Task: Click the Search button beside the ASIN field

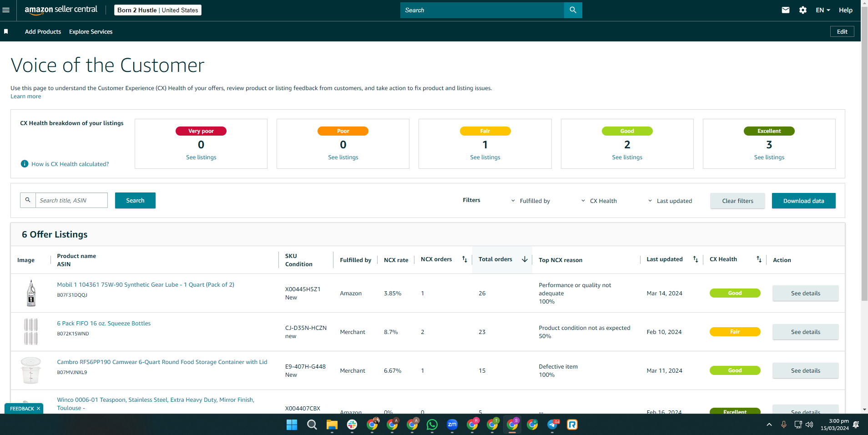Action: click(x=135, y=200)
